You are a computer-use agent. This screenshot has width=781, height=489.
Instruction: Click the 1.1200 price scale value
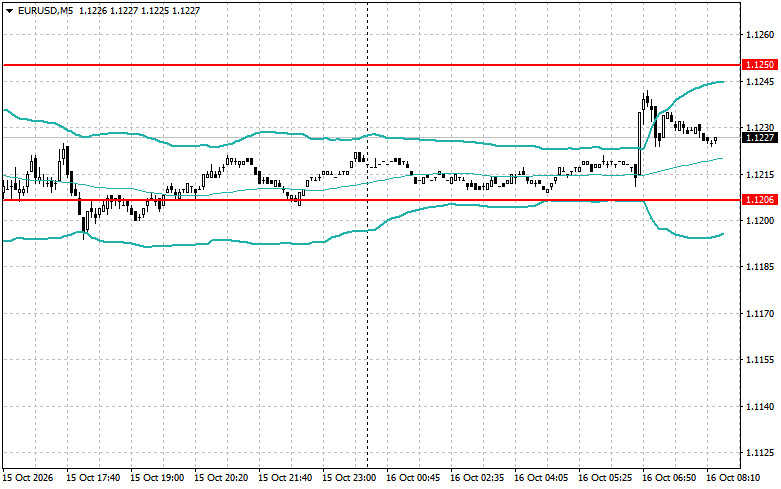point(760,220)
